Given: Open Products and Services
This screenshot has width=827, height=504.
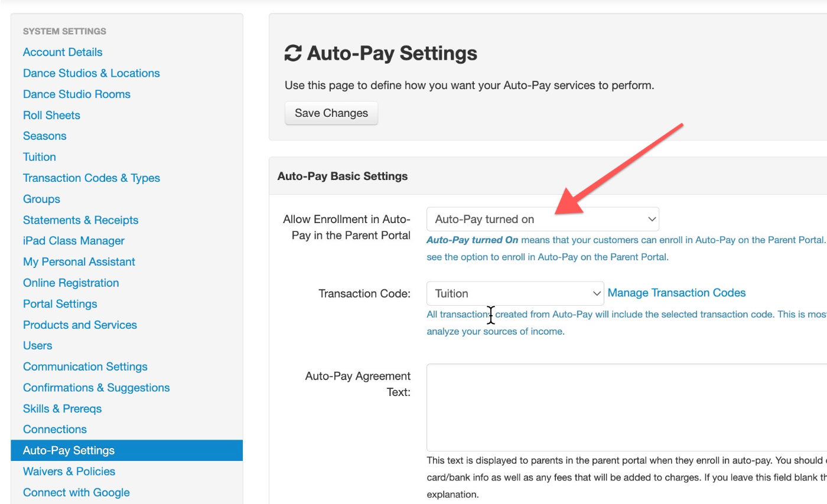Looking at the screenshot, I should [x=80, y=325].
